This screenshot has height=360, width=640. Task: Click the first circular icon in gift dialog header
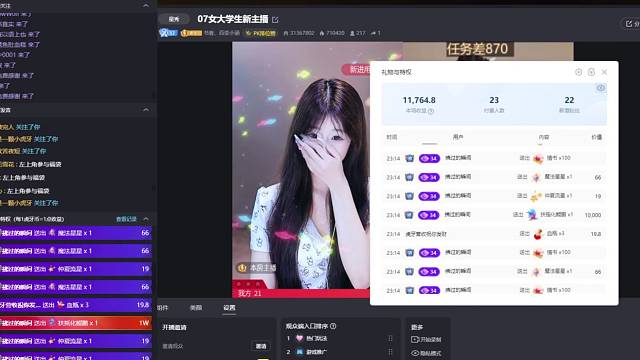pyautogui.click(x=578, y=72)
